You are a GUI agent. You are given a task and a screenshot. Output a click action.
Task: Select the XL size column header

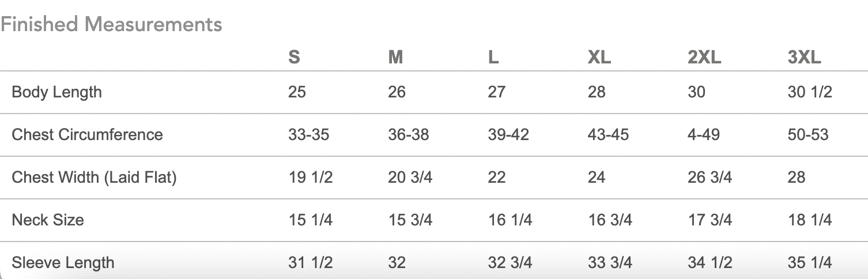(x=599, y=58)
